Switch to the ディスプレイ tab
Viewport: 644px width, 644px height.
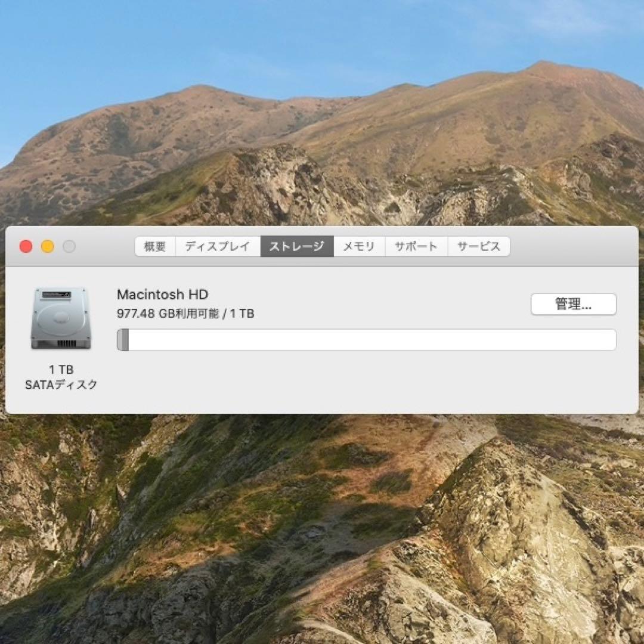click(217, 246)
